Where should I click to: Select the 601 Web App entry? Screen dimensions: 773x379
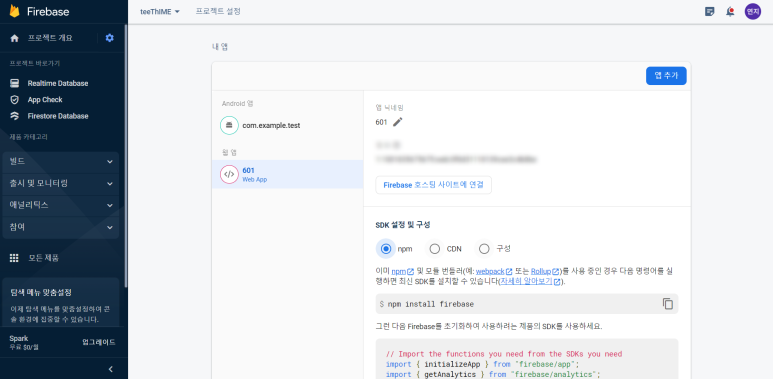[x=287, y=174]
